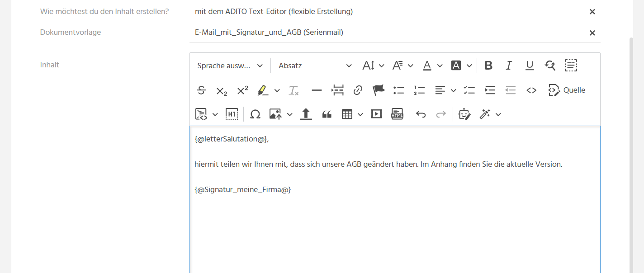Click the font background color icon
The image size is (644, 273).
coord(456,66)
